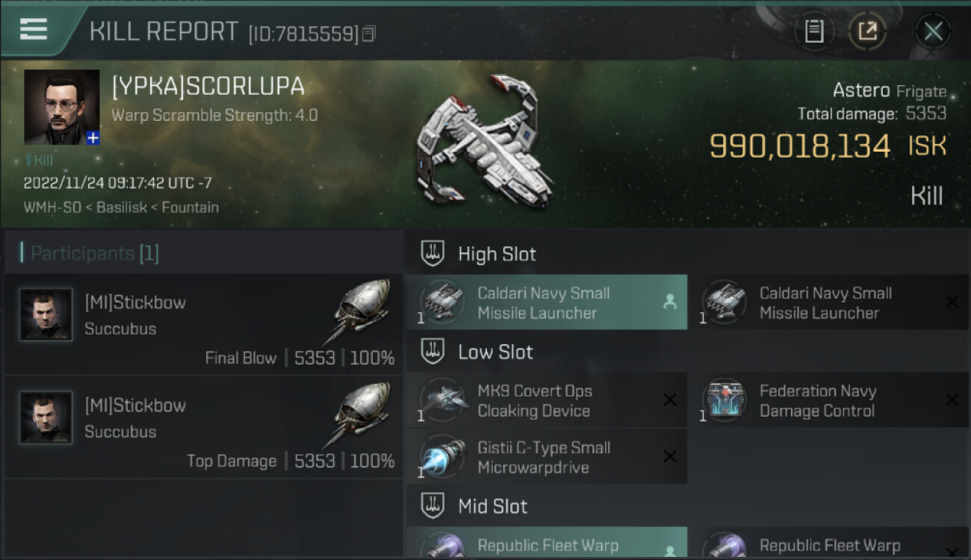Select second Caldari Navy Small Missile Launcher
Image resolution: width=971 pixels, height=560 pixels.
[828, 302]
